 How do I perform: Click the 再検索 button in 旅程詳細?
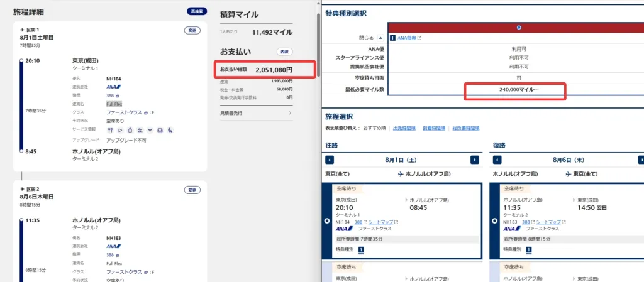coord(197,11)
